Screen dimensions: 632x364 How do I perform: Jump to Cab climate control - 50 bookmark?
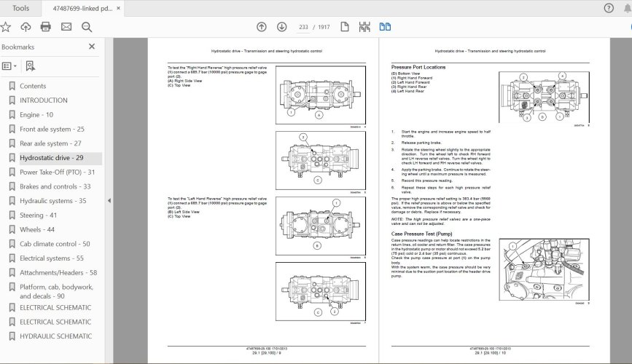click(x=55, y=244)
